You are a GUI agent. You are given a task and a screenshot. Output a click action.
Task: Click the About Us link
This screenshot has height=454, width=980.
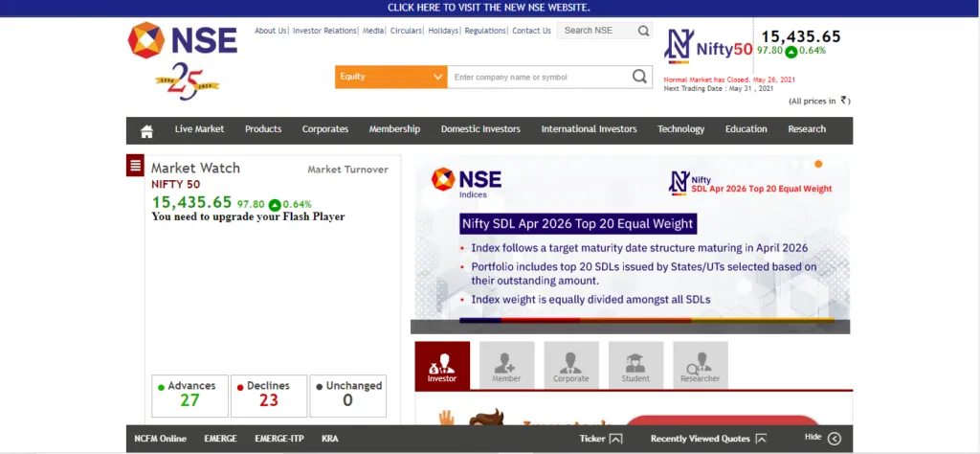coord(270,31)
